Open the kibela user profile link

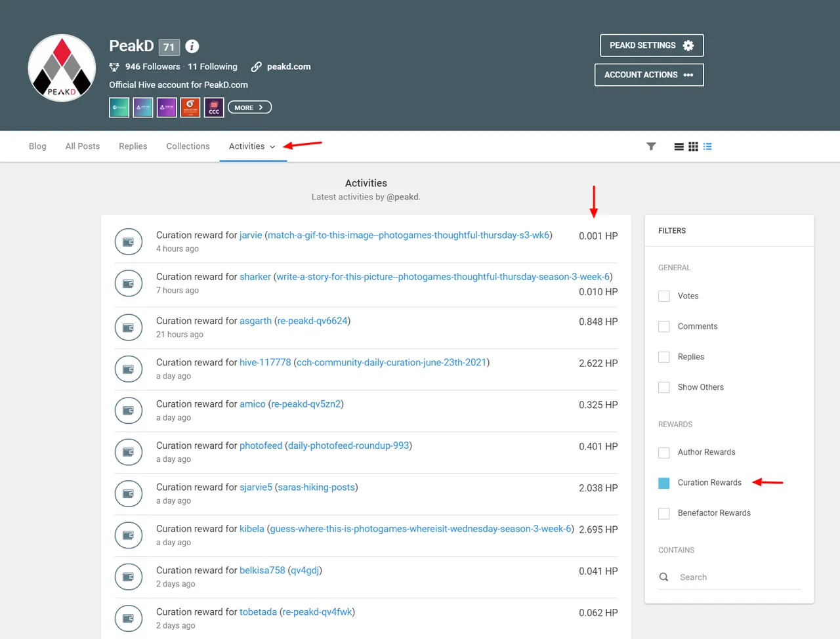(x=252, y=529)
